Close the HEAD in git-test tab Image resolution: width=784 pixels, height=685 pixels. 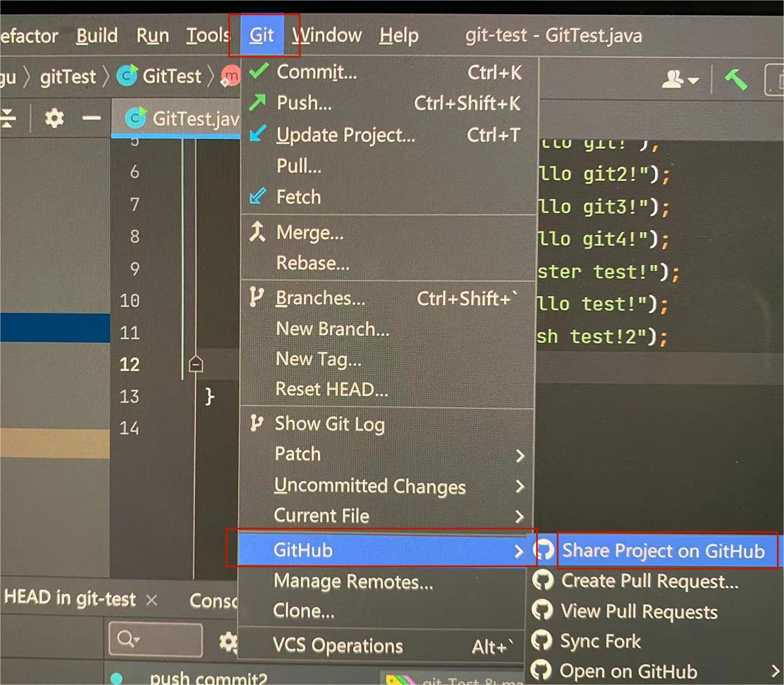pyautogui.click(x=152, y=600)
